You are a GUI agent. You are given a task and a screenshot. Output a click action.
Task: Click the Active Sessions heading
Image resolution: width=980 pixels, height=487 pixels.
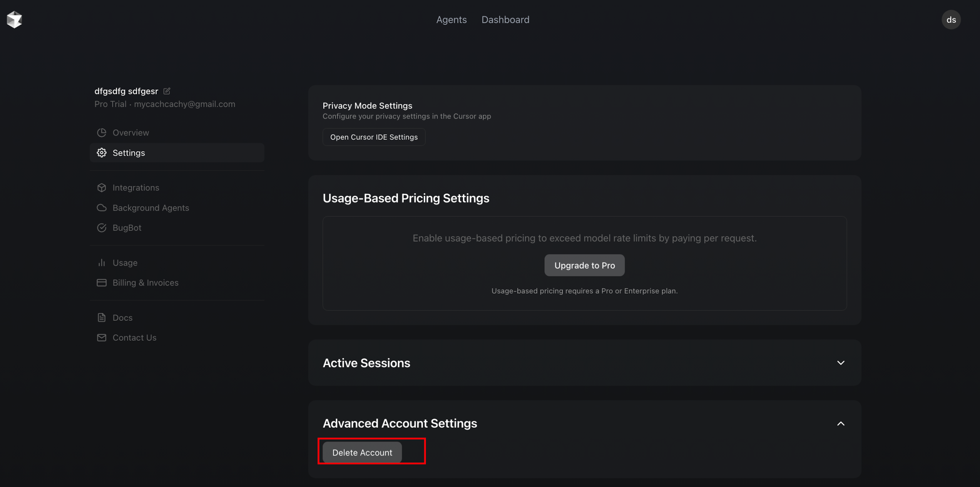click(x=366, y=363)
